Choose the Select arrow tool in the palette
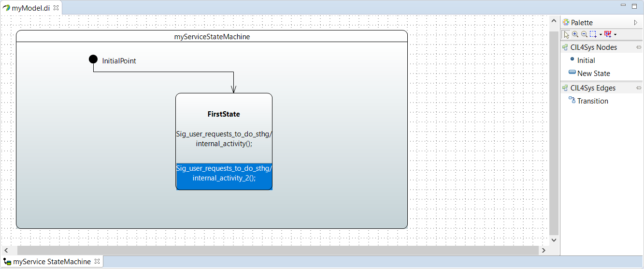Image resolution: width=644 pixels, height=269 pixels. [566, 34]
